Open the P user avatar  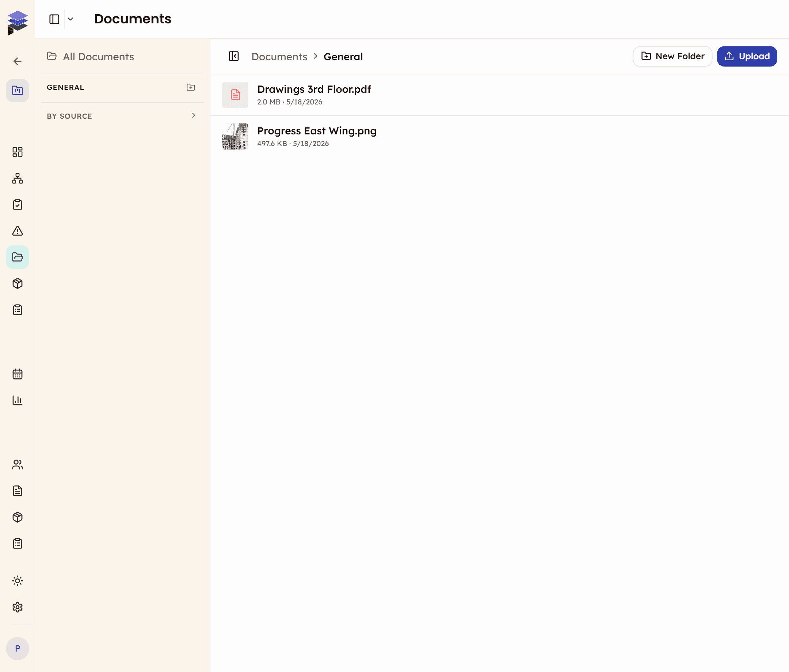18,648
